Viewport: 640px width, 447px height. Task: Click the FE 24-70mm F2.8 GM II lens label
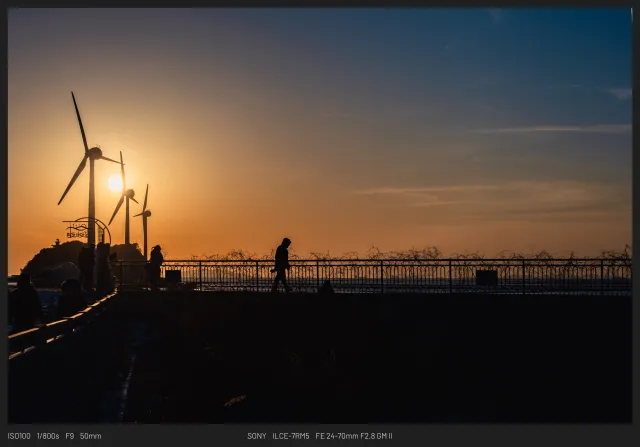(354, 436)
